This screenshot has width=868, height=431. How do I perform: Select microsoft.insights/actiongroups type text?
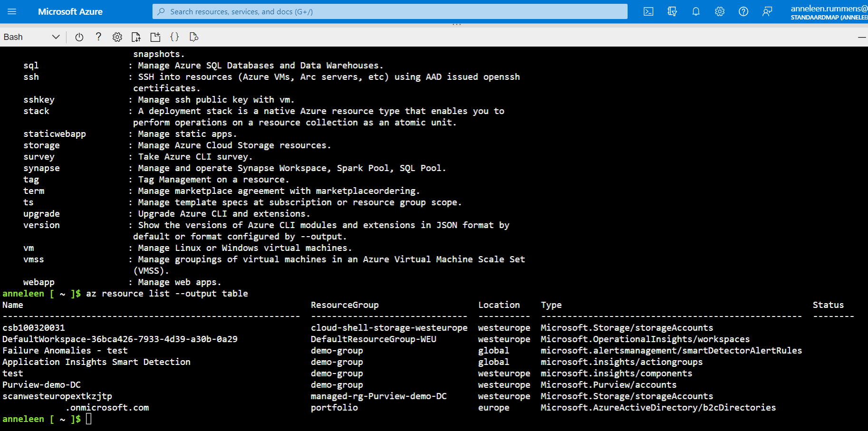click(621, 362)
